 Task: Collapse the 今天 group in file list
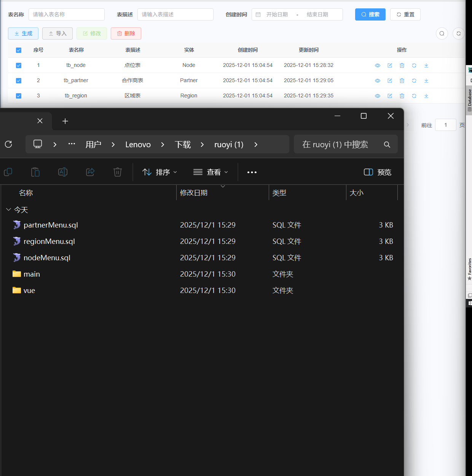(9, 210)
